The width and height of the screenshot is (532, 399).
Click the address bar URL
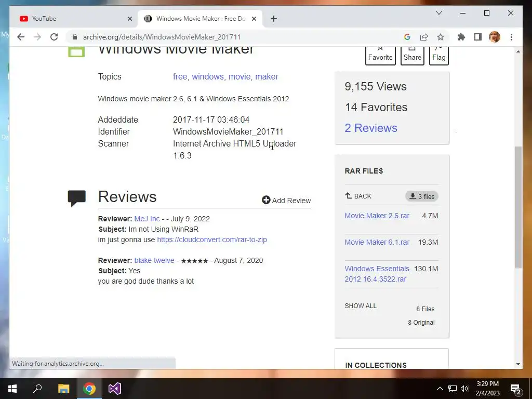coord(162,37)
